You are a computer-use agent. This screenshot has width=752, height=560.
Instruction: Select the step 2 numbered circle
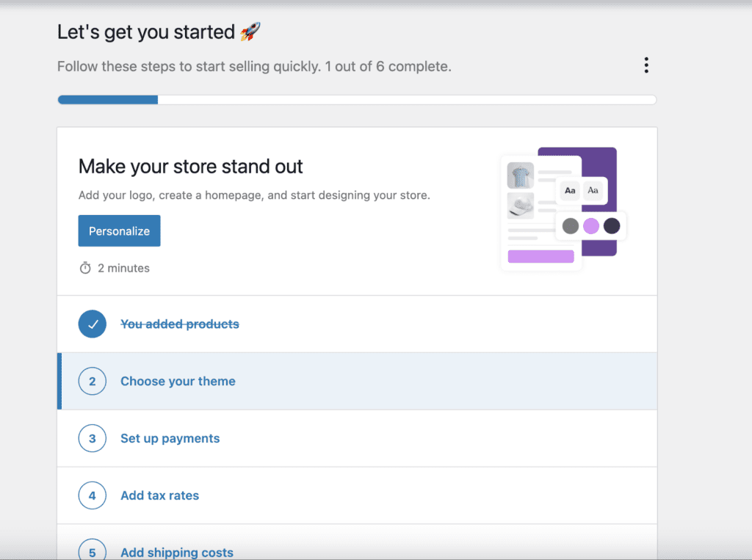92,381
